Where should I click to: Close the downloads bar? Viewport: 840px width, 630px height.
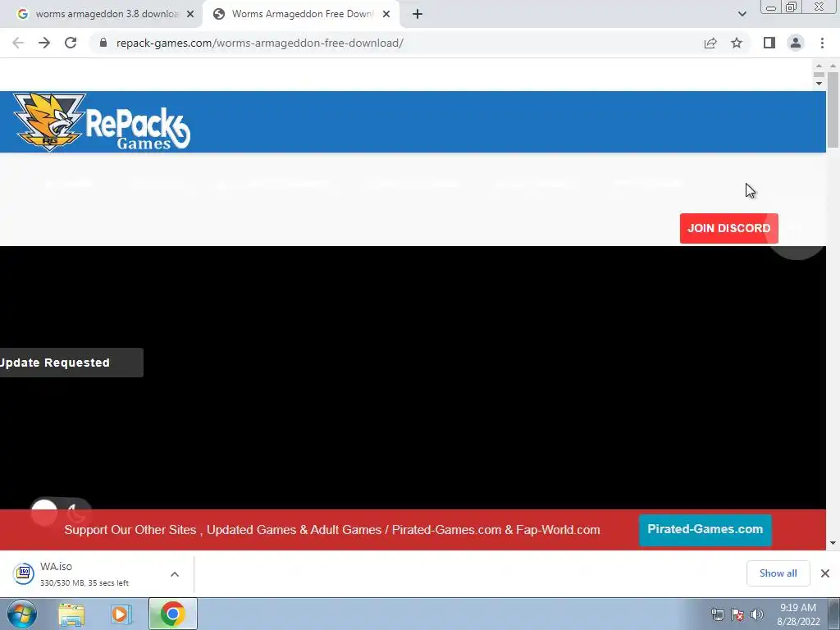click(825, 573)
